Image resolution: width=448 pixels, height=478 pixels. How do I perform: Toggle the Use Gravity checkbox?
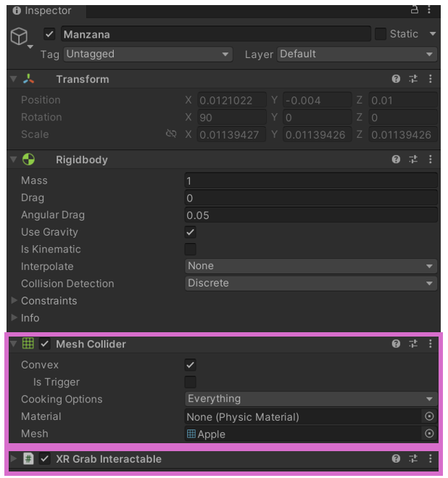[x=190, y=232]
